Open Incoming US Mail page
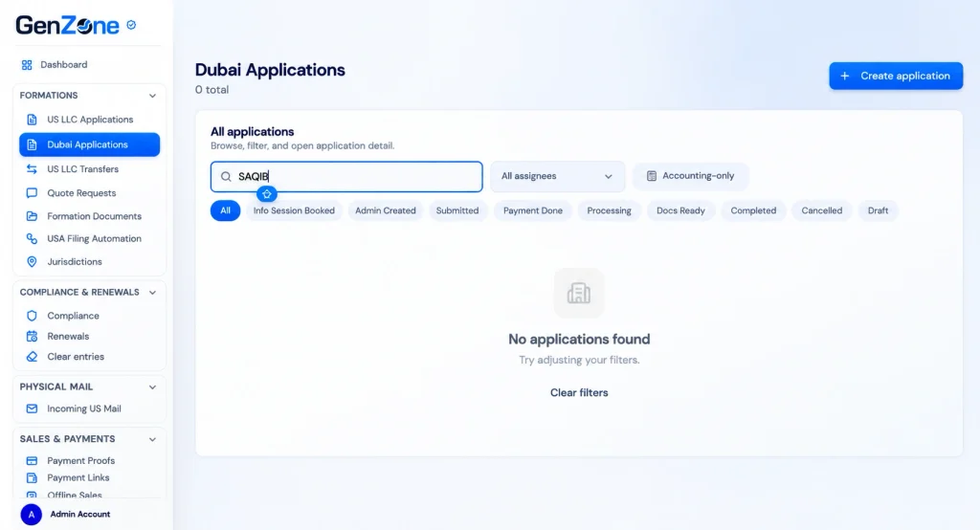This screenshot has height=530, width=980. click(x=84, y=409)
